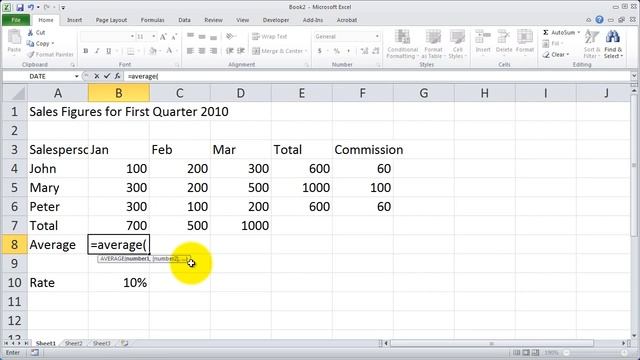Click increase decimal icon
640x360 pixels.
pos(364,51)
